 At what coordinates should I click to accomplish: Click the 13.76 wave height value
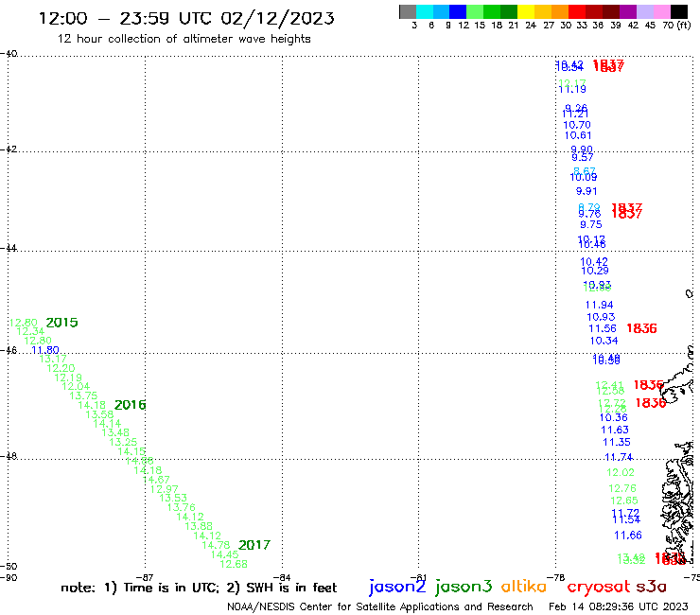pos(182,507)
